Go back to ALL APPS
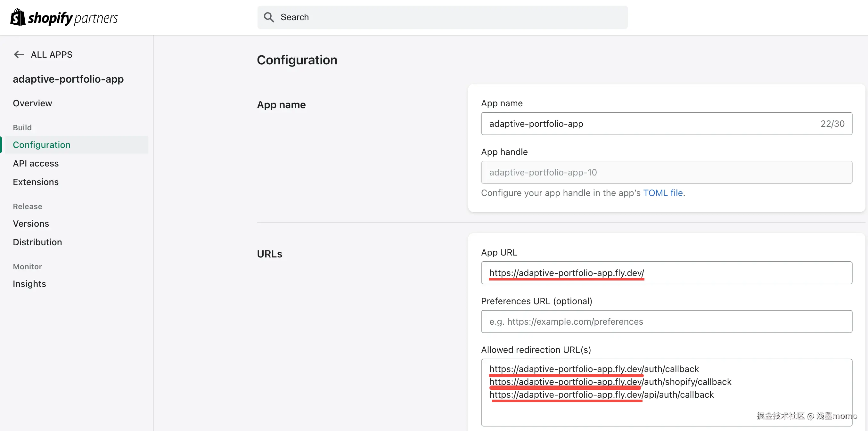Image resolution: width=868 pixels, height=431 pixels. [51, 54]
